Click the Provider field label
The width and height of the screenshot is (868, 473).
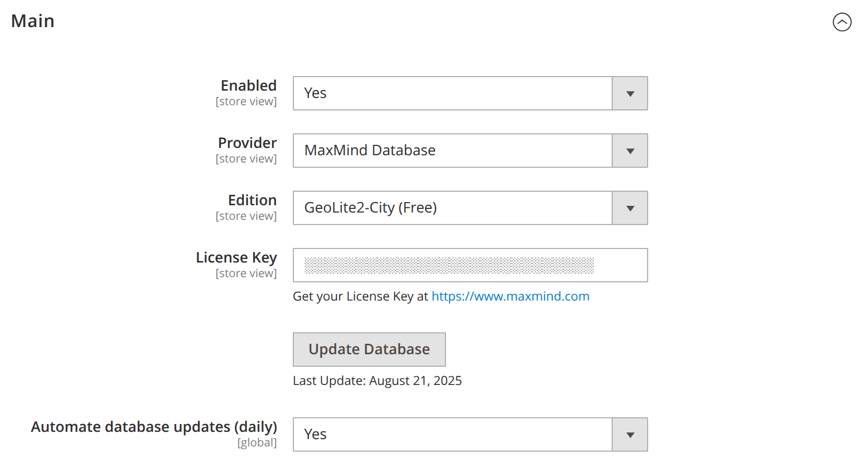coord(247,143)
